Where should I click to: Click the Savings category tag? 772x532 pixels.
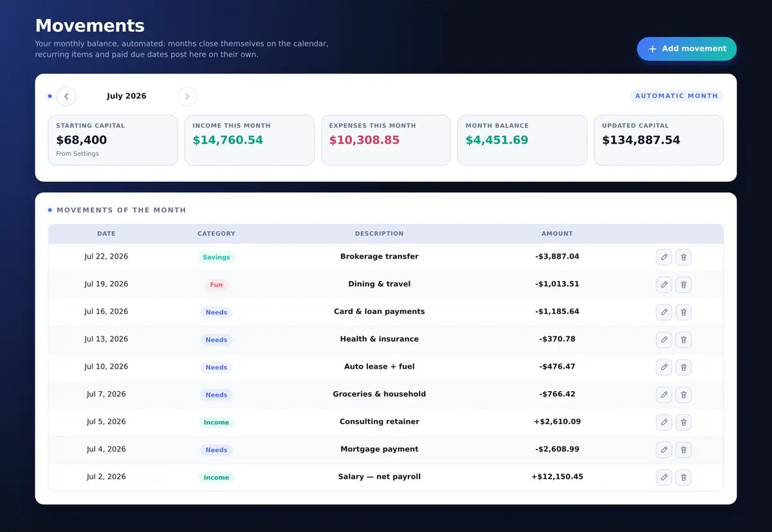pos(216,257)
